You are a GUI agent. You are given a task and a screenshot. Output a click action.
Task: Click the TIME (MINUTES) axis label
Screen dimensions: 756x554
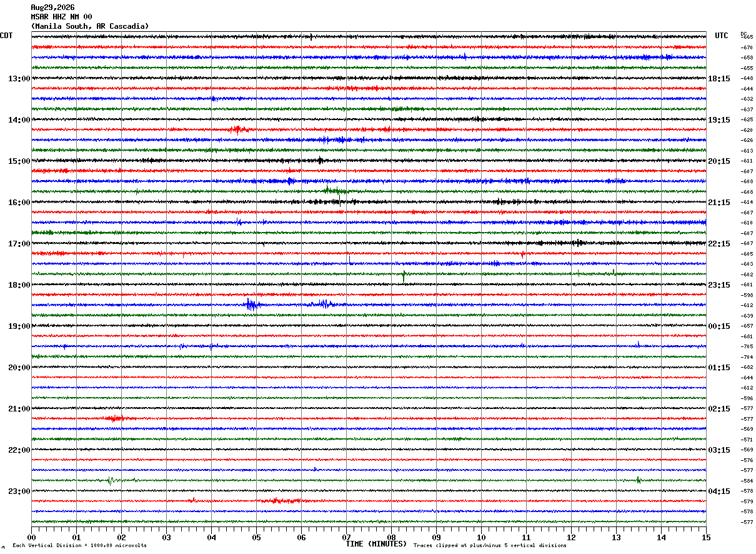(376, 544)
